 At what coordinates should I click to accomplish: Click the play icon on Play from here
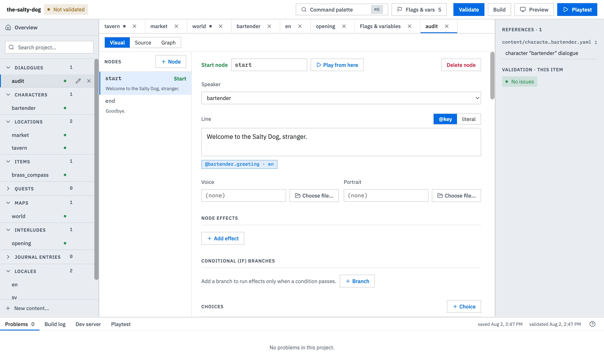(319, 65)
